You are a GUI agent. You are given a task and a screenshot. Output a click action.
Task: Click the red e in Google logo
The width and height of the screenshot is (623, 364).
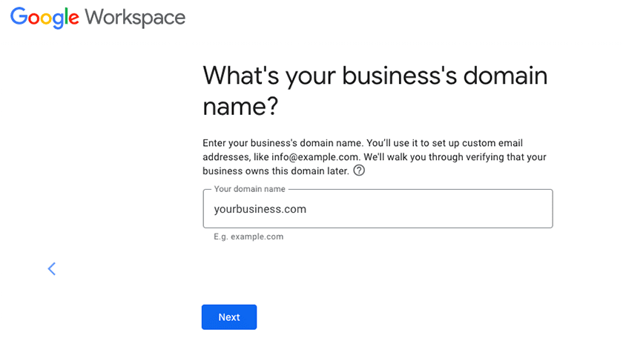pyautogui.click(x=74, y=19)
